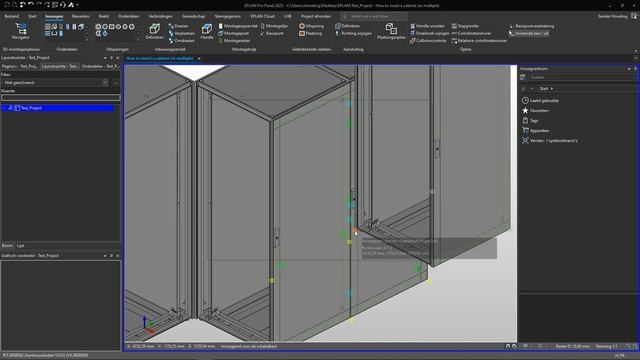Insert a Basispunt
The width and height of the screenshot is (640, 360).
click(272, 33)
